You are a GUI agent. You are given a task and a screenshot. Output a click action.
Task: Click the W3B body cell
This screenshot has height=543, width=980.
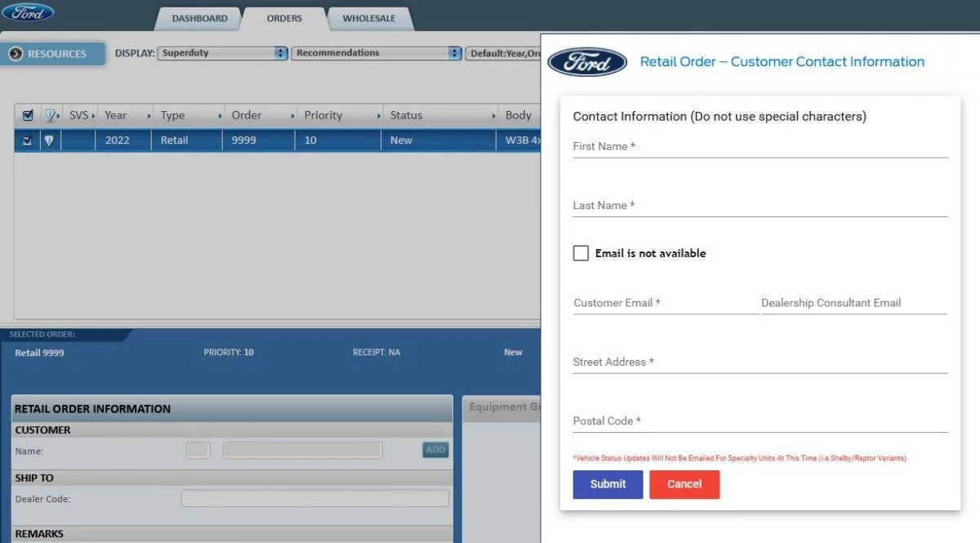pos(520,140)
